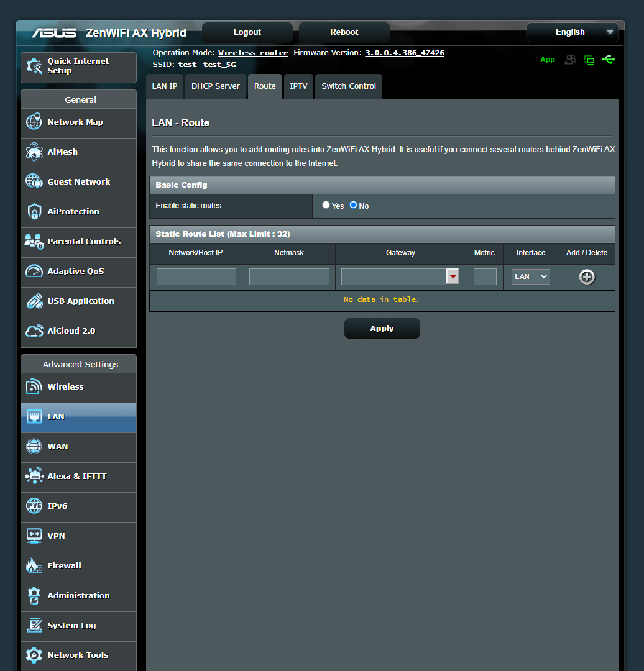This screenshot has width=644, height=671.
Task: Select No for static routes
Action: pos(352,204)
